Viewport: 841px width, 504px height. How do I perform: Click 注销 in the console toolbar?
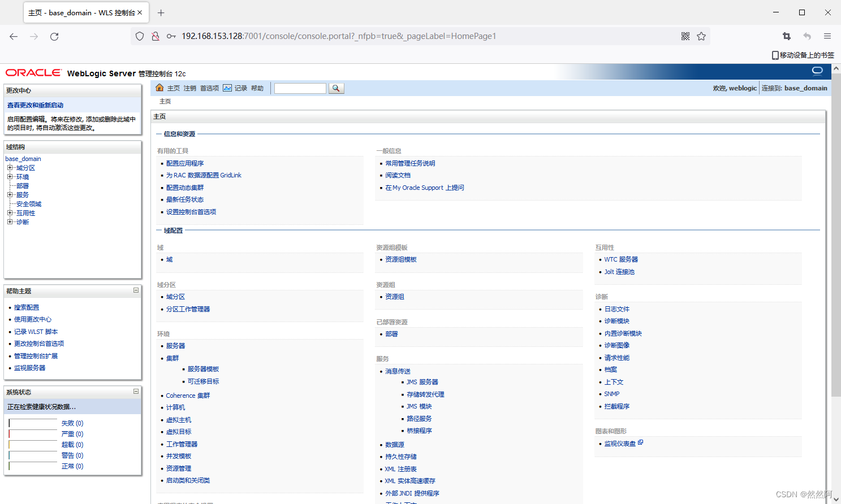(x=190, y=88)
